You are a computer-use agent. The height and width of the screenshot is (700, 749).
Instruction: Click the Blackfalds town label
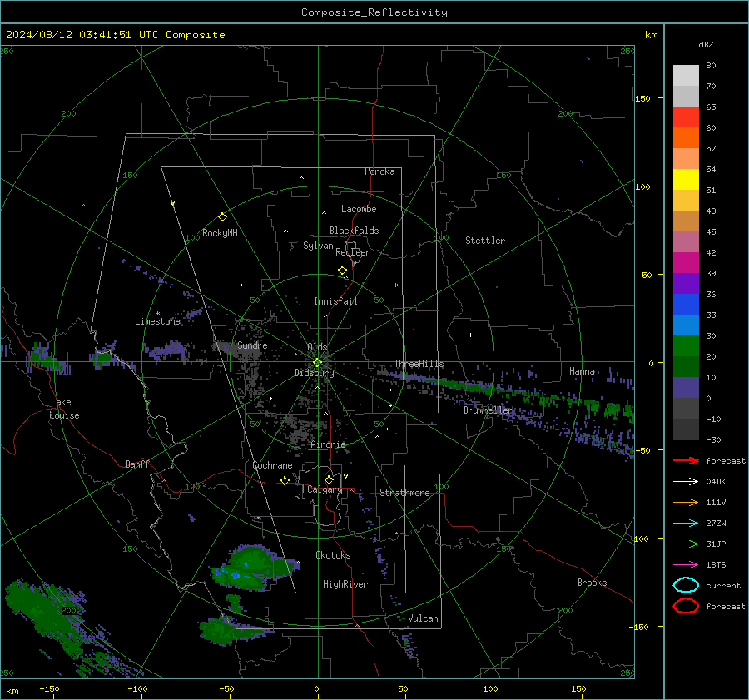coord(354,231)
